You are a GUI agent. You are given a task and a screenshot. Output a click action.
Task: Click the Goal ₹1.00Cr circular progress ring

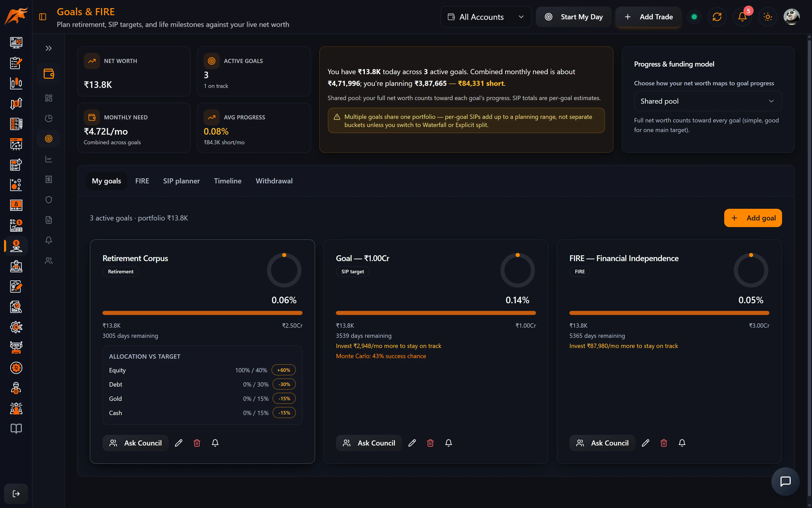point(517,270)
